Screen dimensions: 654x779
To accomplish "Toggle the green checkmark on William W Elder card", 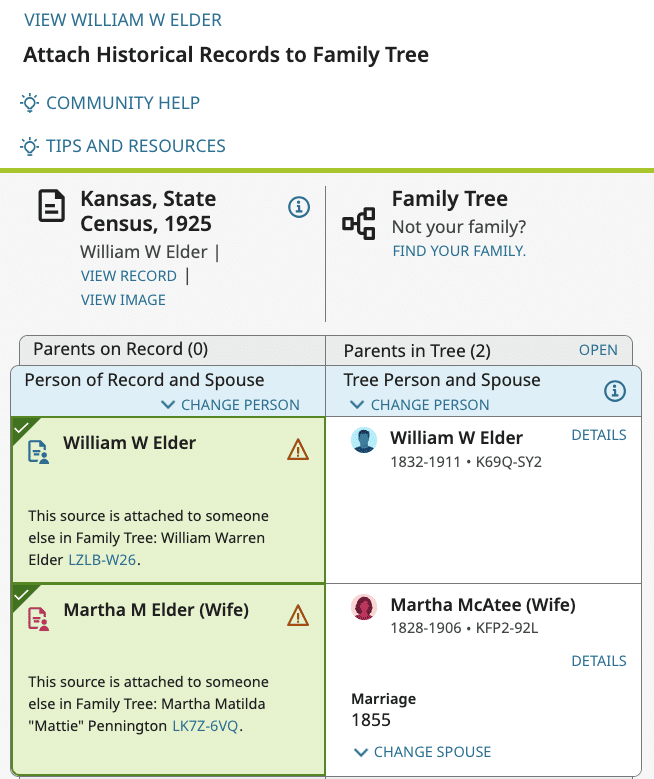I will click(x=22, y=429).
